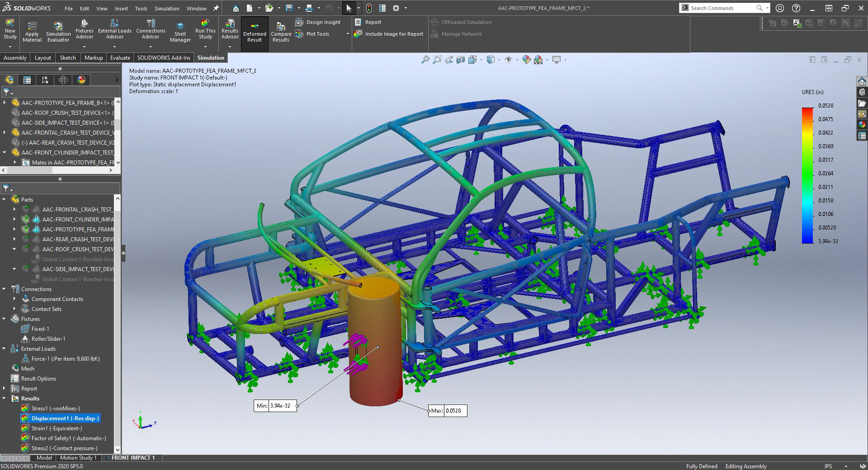
Task: Open the File menu
Action: coord(69,8)
